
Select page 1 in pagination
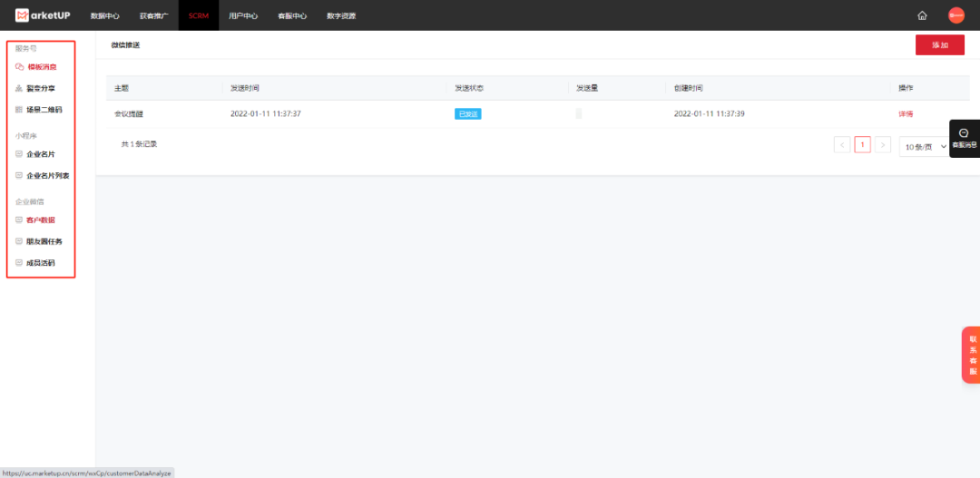point(863,145)
